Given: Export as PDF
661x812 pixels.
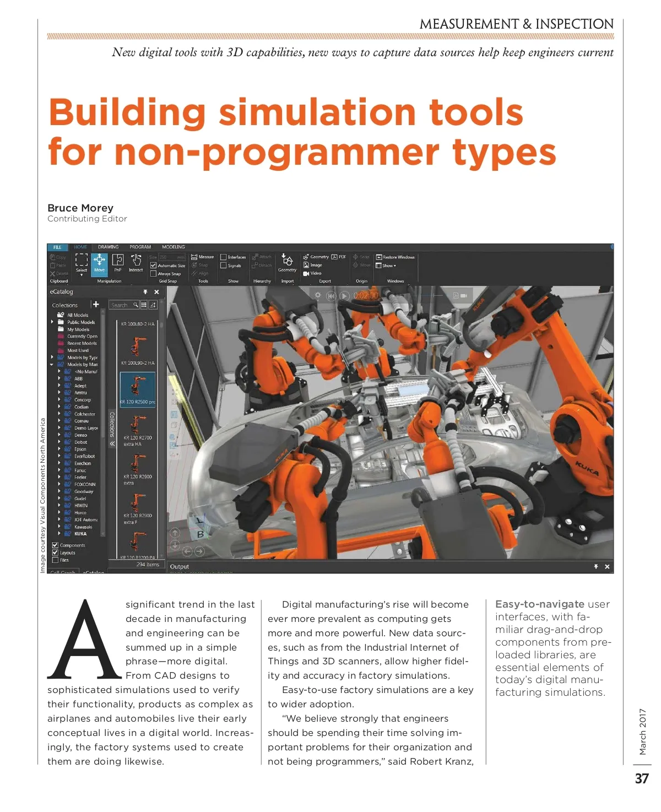Looking at the screenshot, I should (x=338, y=257).
